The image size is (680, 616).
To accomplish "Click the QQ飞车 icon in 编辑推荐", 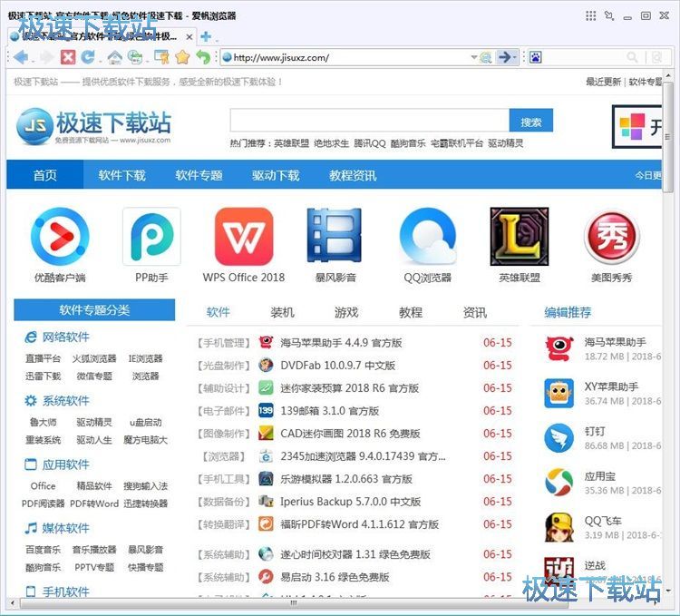I will (559, 527).
